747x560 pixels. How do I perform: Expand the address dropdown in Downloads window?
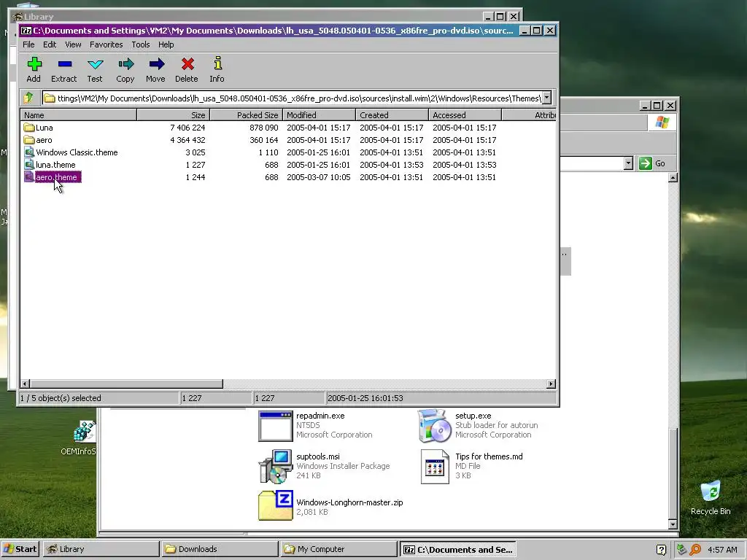pos(628,163)
